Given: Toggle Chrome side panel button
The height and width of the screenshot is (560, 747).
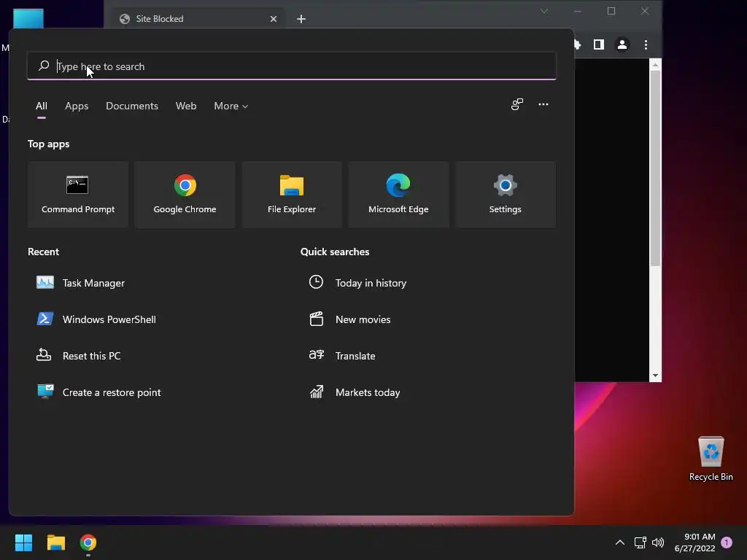Looking at the screenshot, I should point(599,44).
